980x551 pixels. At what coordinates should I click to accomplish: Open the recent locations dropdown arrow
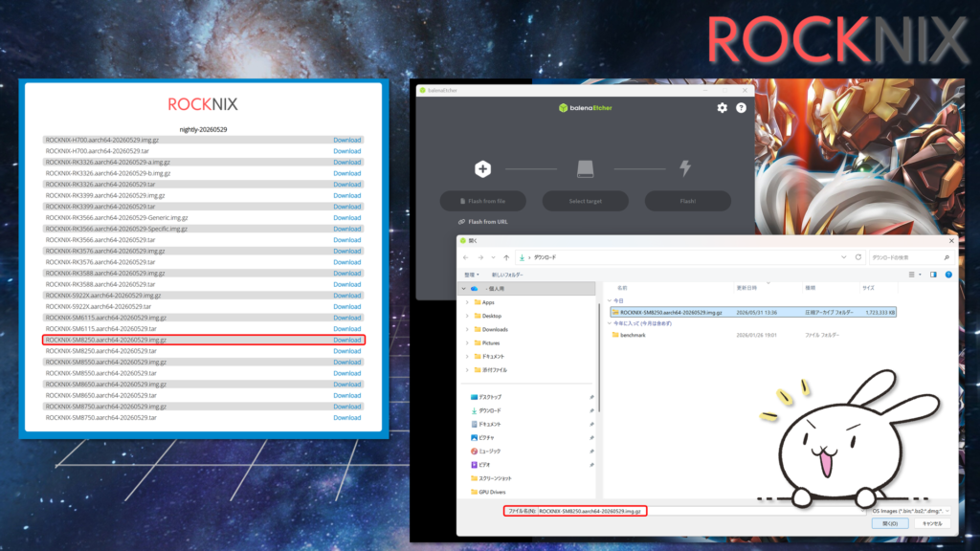click(x=493, y=257)
